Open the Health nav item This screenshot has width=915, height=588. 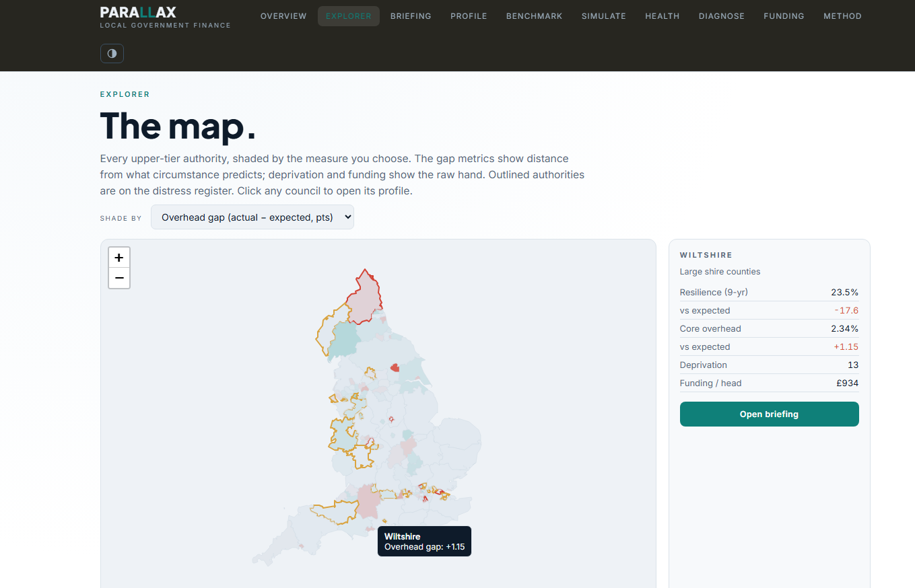click(x=663, y=16)
